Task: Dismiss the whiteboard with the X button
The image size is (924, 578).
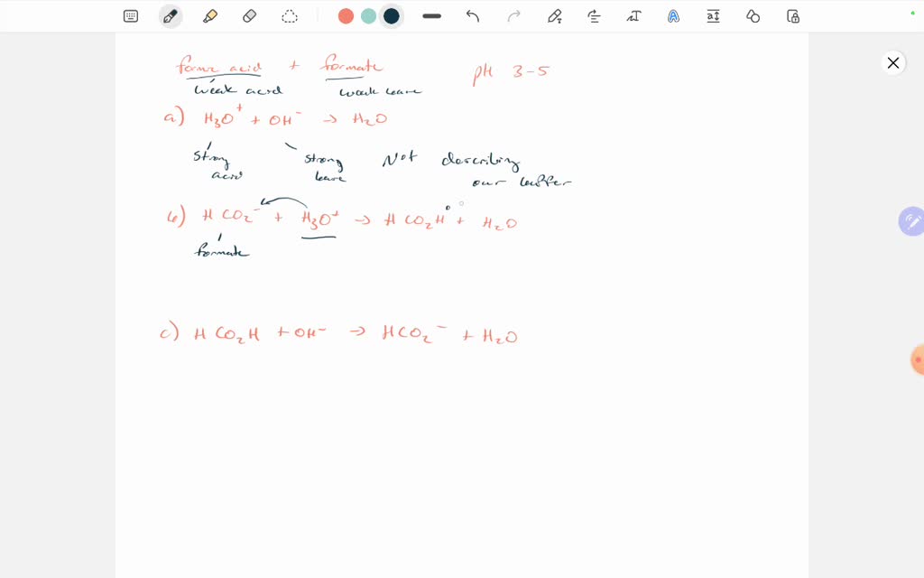Action: 893,63
